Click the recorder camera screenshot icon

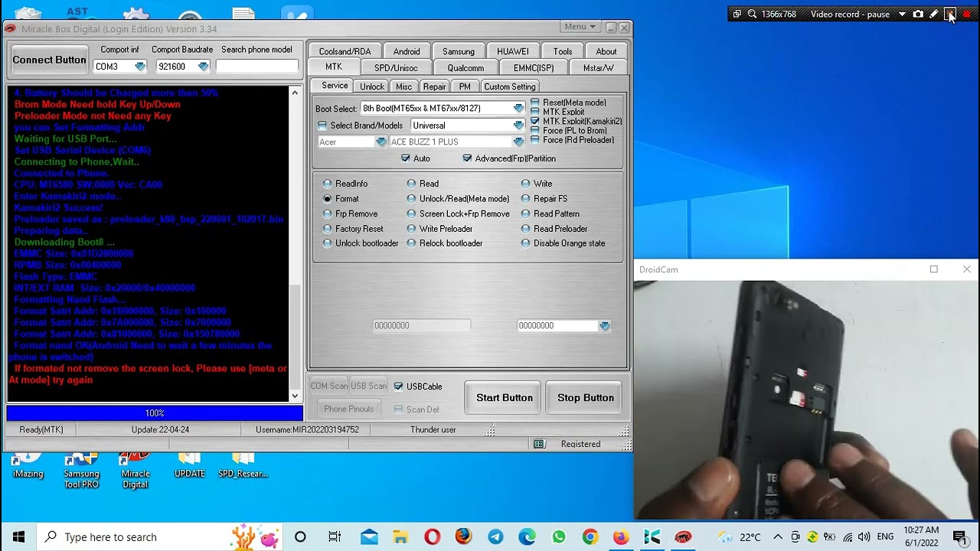pyautogui.click(x=918, y=14)
